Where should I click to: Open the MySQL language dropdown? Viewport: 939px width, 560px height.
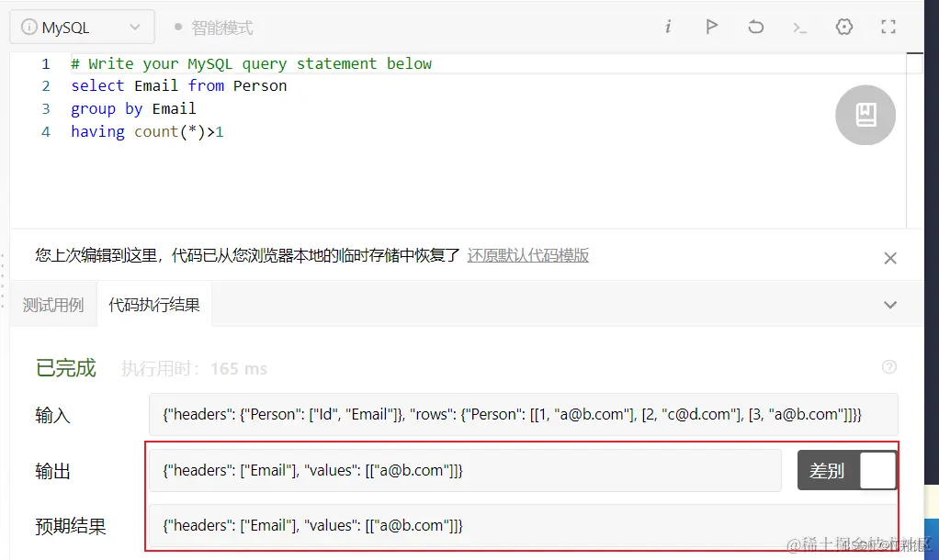click(82, 27)
